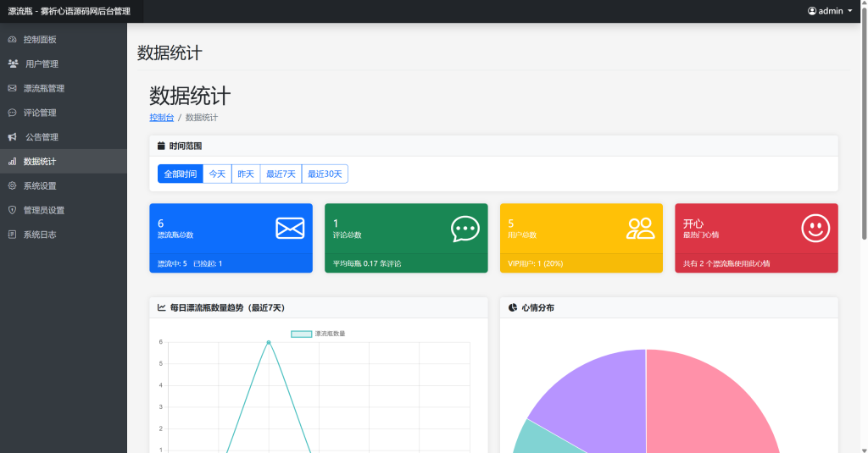Click the site title 漂流瓶 in header
This screenshot has height=453, width=868.
coord(69,11)
